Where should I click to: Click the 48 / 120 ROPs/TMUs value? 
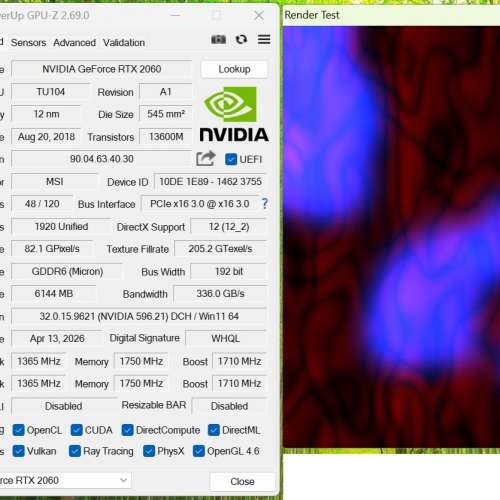coord(42,204)
